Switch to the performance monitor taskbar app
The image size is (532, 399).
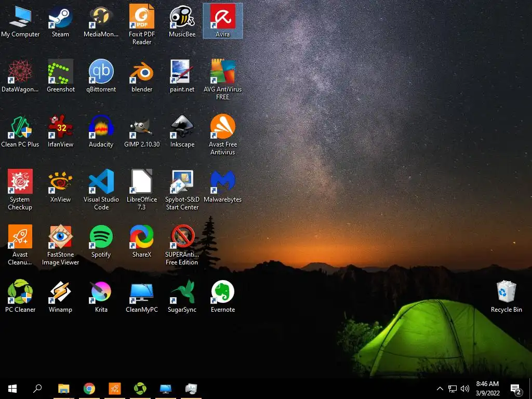(x=191, y=389)
